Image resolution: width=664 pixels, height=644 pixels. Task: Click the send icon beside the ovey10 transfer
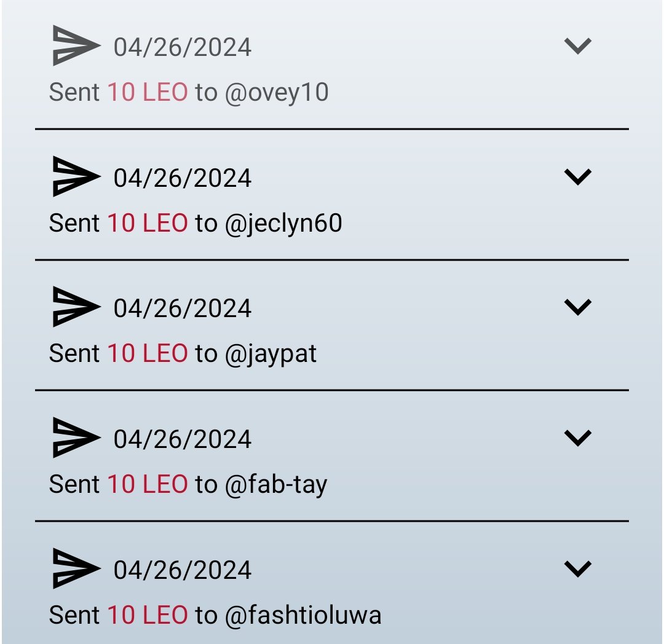click(77, 45)
